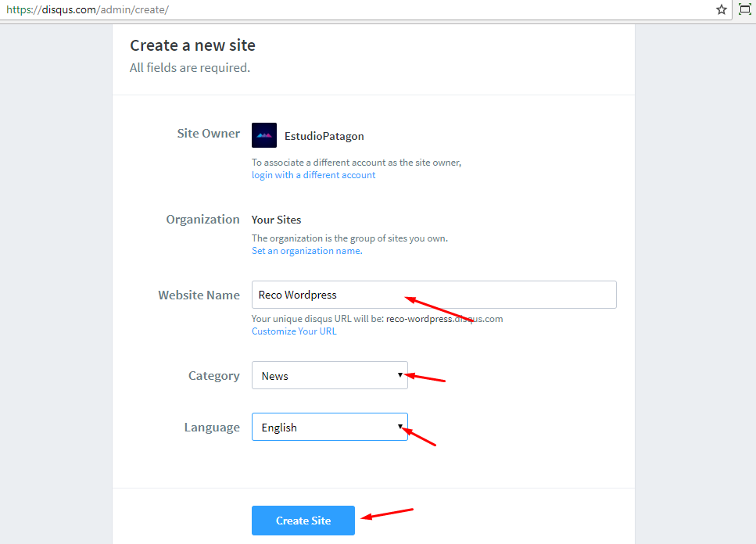Click the Organization field label
This screenshot has width=756, height=544.
tap(202, 220)
